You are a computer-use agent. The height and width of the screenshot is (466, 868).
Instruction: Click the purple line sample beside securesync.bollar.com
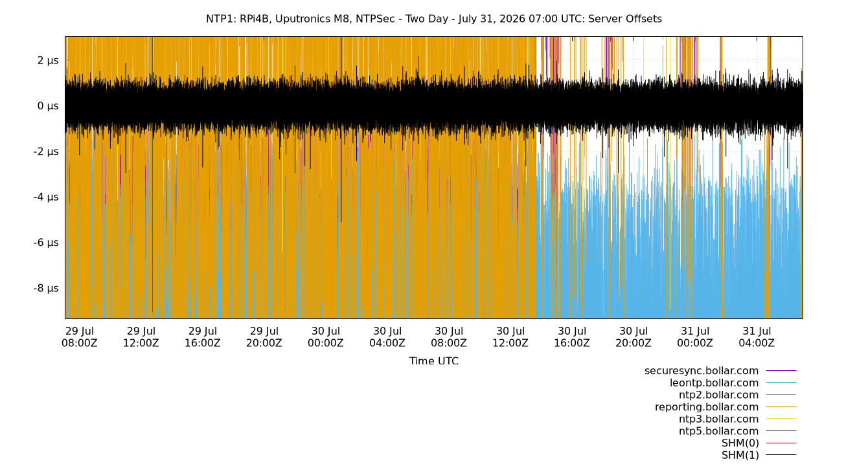coord(781,371)
